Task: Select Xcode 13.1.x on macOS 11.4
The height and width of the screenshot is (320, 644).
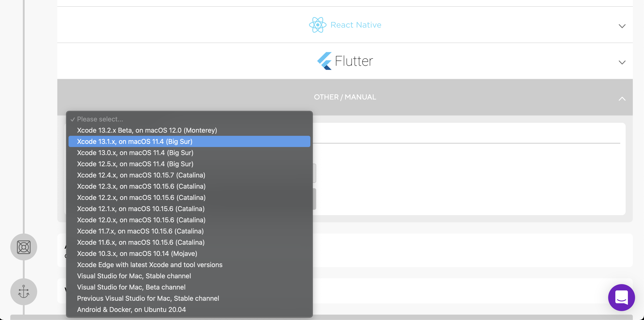Action: pyautogui.click(x=135, y=141)
